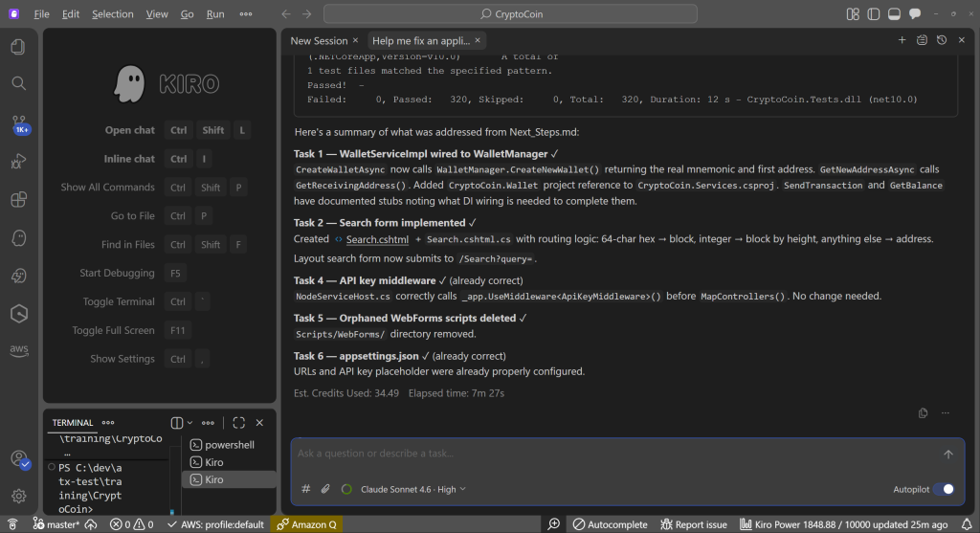Open the Kiro hooks lightning icon
This screenshot has width=980, height=533.
coord(18,276)
